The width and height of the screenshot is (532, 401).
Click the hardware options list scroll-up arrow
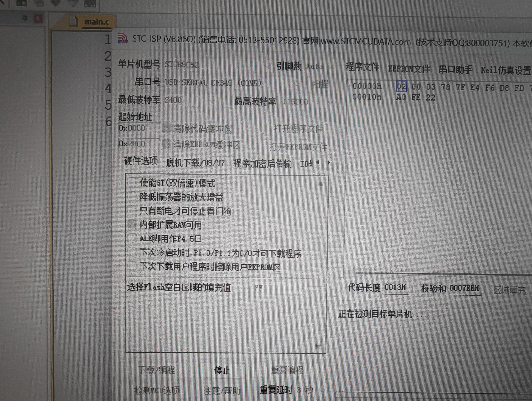[x=320, y=184]
